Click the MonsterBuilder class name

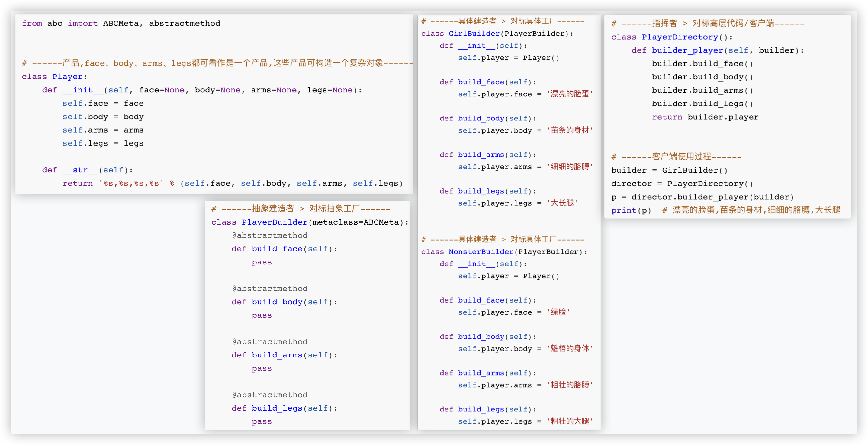pyautogui.click(x=481, y=252)
